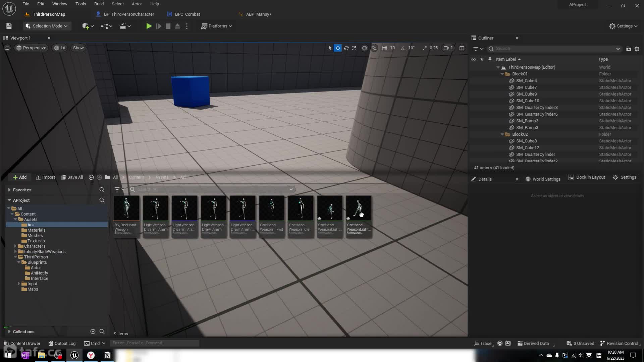Open the Selection Mode dropdown

47,26
